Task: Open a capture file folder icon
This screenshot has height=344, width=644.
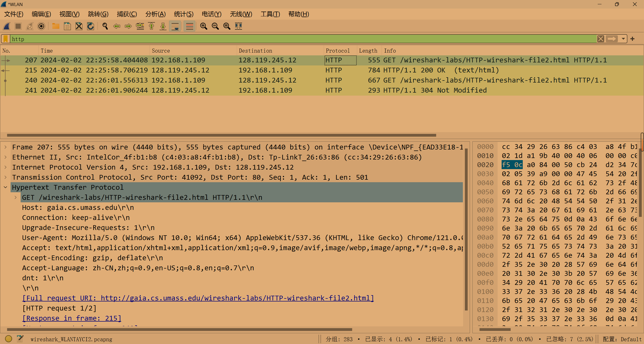Action: 56,26
